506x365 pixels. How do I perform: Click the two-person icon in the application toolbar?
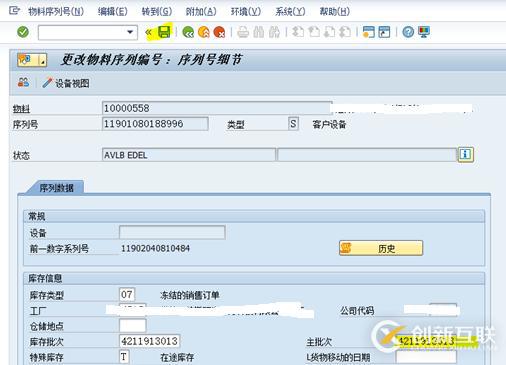23,83
